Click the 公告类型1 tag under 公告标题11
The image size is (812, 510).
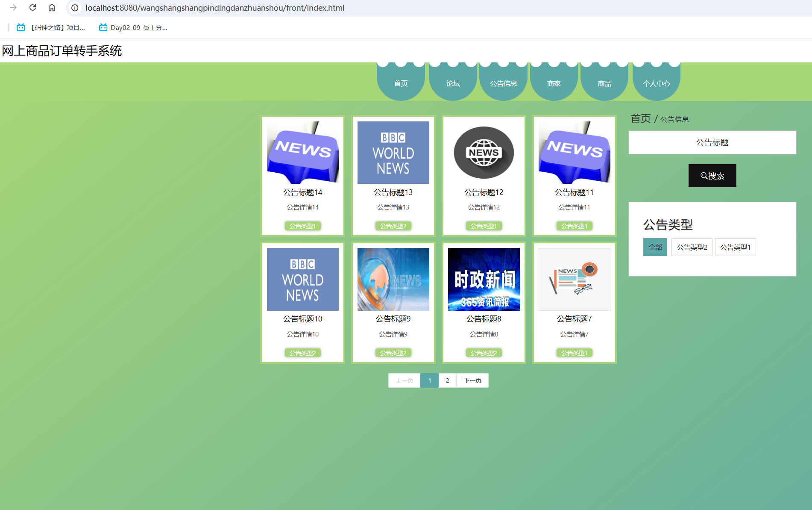tap(575, 226)
